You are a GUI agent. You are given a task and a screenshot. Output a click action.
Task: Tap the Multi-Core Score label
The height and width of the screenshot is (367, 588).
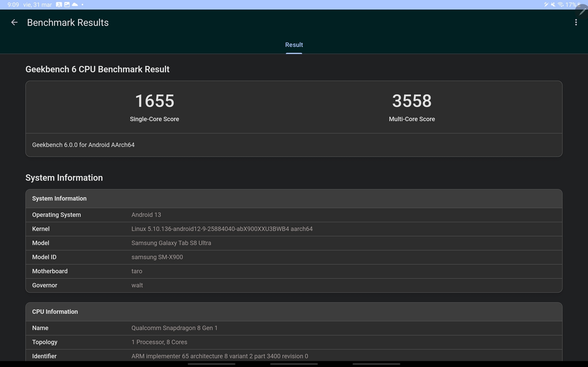(412, 119)
